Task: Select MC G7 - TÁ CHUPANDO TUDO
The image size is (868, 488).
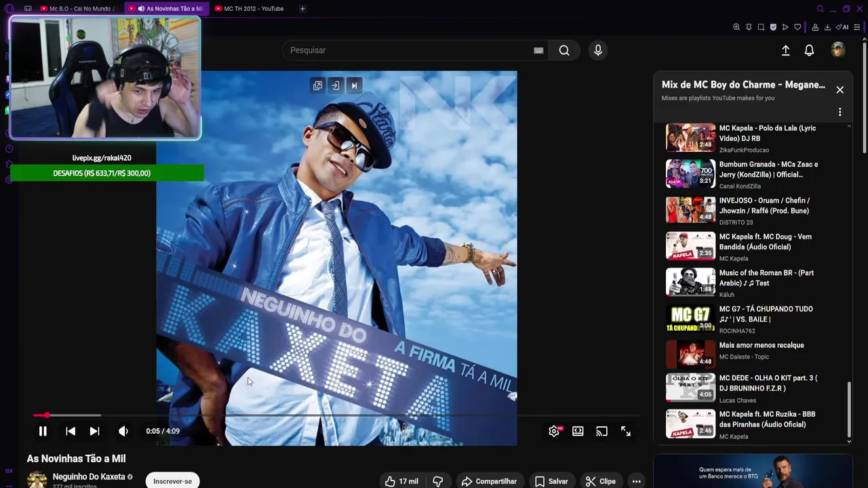Action: tap(751, 319)
